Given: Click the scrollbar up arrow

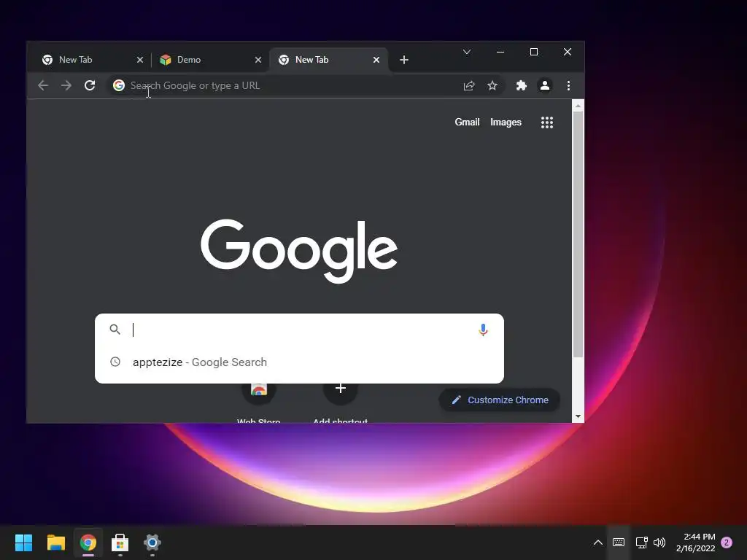Looking at the screenshot, I should click(x=578, y=105).
